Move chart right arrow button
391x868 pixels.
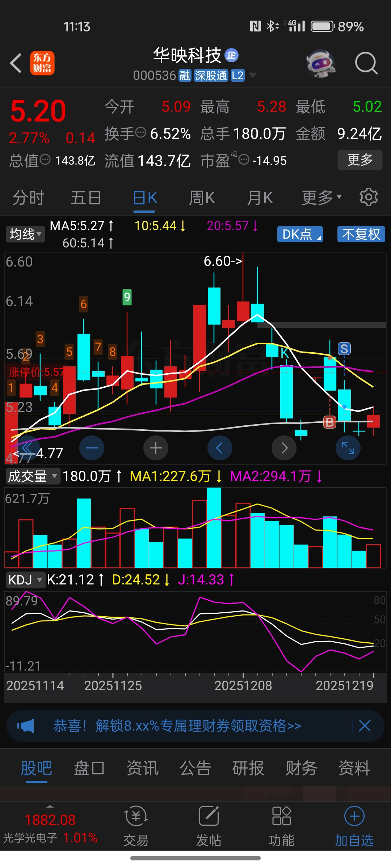284,448
